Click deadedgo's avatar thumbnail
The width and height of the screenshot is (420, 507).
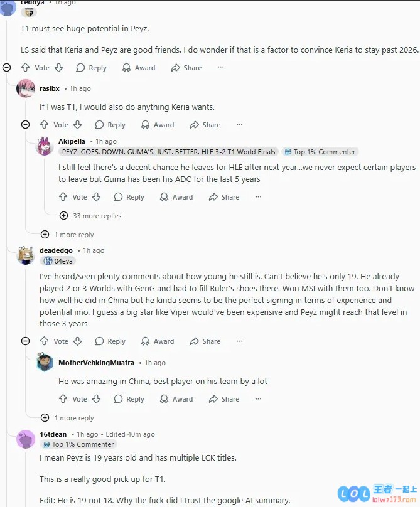pos(26,255)
